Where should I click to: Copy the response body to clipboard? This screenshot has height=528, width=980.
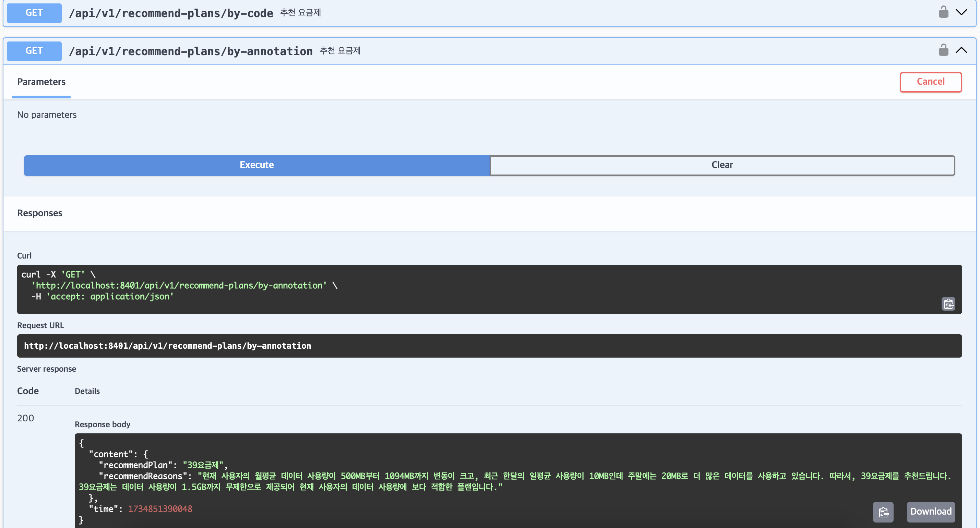883,512
